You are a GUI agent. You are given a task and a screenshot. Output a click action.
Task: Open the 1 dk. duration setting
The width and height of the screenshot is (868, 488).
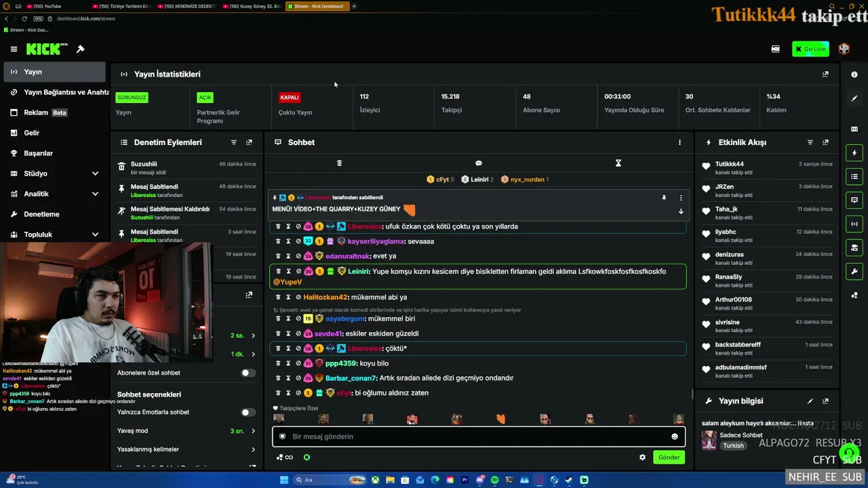coord(243,354)
